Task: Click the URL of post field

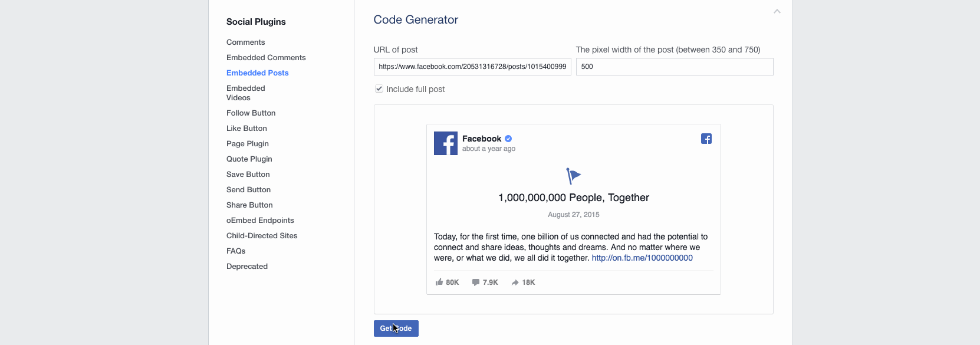Action: tap(472, 67)
